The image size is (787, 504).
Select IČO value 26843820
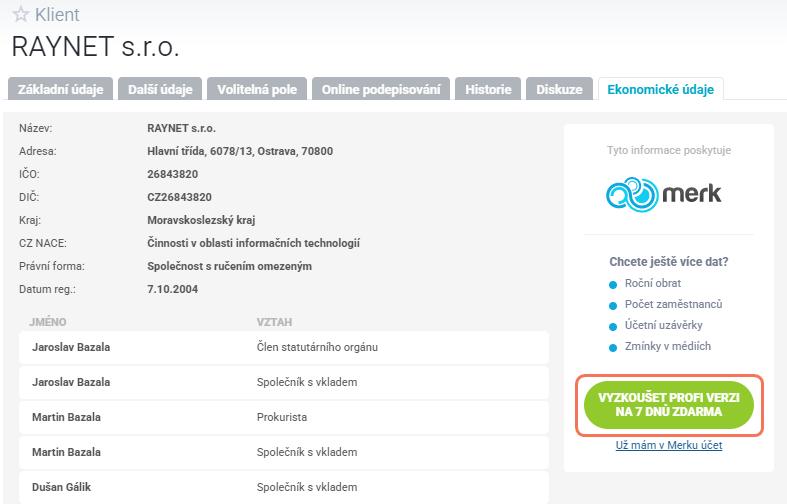tap(173, 174)
